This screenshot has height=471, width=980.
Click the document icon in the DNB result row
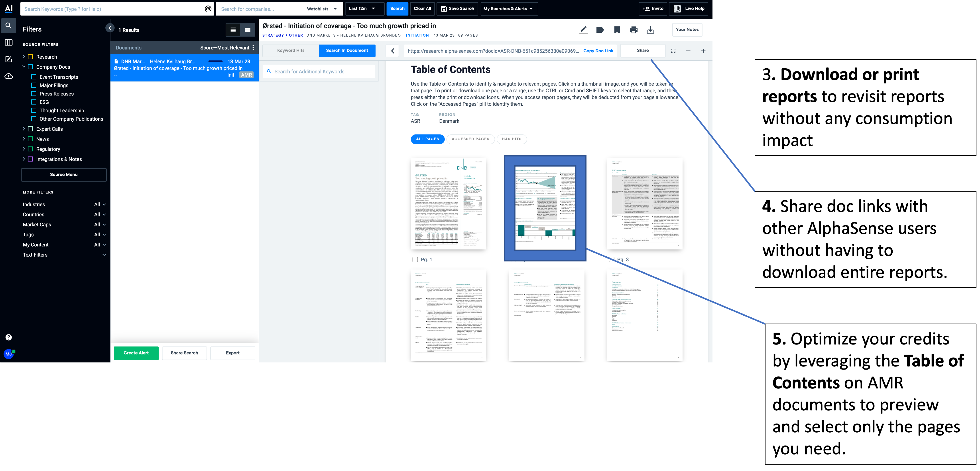tap(116, 61)
